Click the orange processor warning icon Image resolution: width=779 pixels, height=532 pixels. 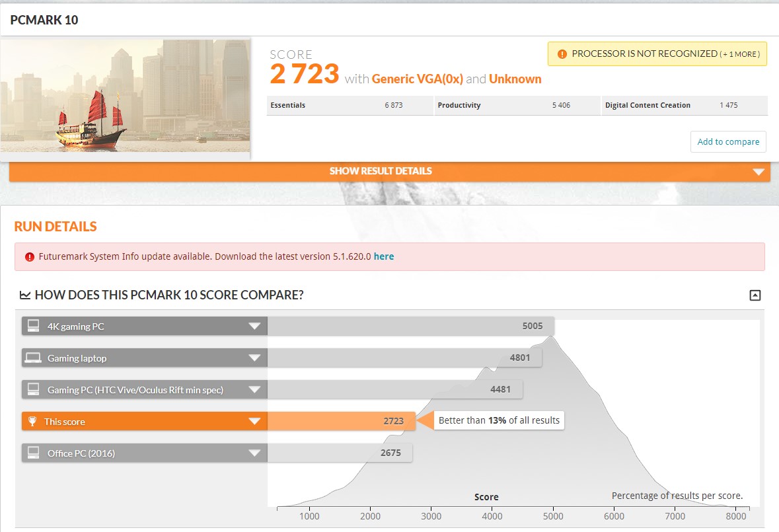562,54
